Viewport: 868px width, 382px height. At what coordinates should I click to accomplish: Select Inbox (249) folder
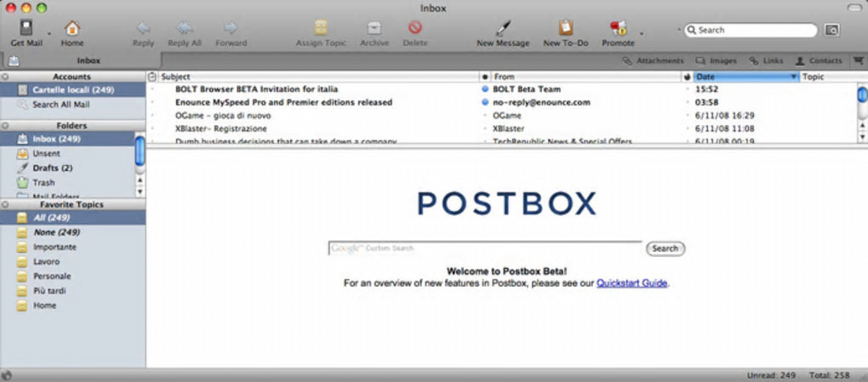(x=67, y=139)
